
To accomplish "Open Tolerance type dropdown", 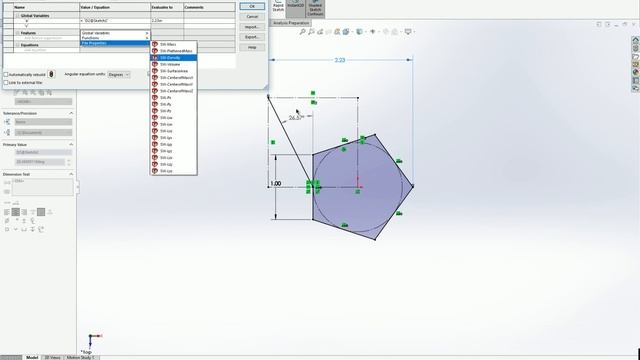I will 43,122.
